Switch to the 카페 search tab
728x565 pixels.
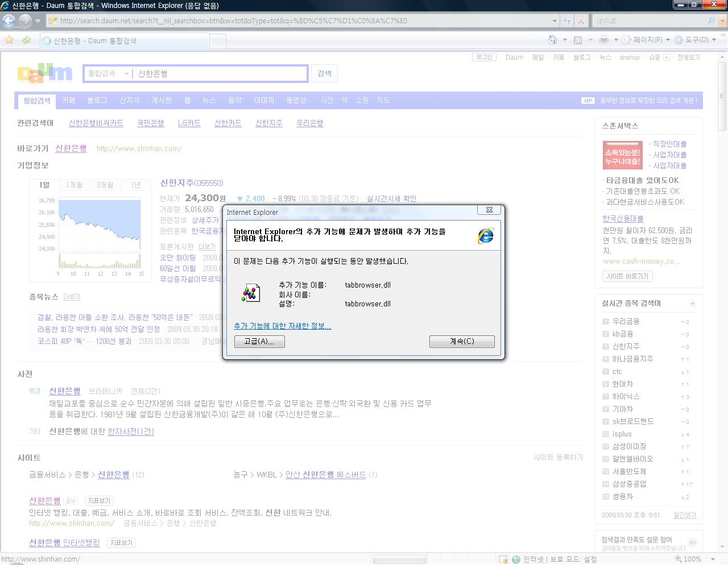click(x=69, y=101)
